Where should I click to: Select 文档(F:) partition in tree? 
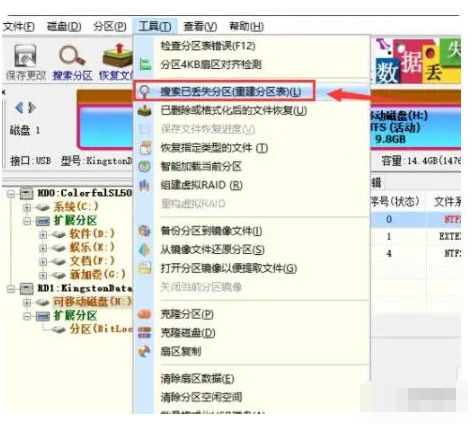92,261
